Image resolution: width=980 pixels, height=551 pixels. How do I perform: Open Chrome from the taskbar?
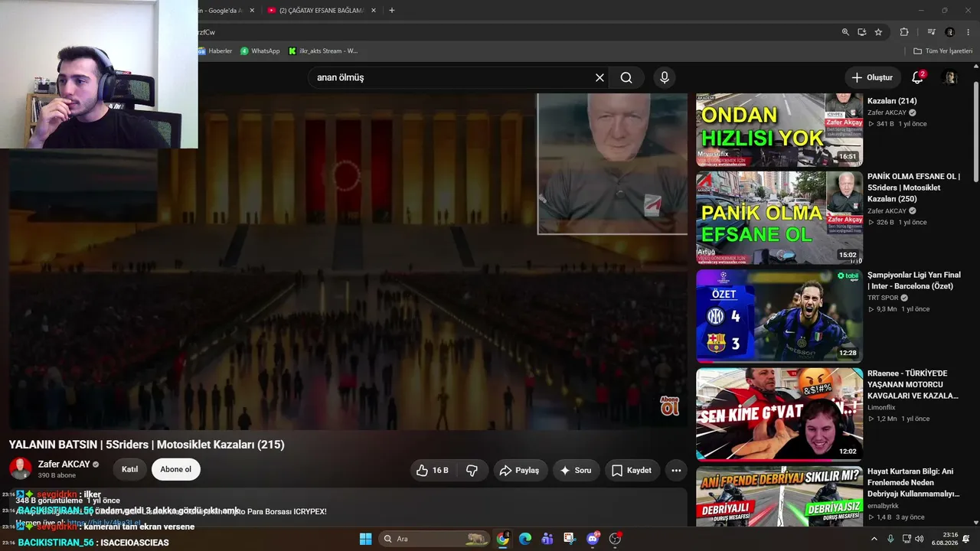pos(502,539)
